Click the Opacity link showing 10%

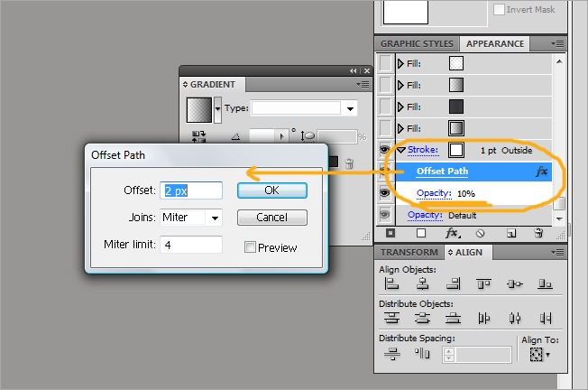coord(434,193)
